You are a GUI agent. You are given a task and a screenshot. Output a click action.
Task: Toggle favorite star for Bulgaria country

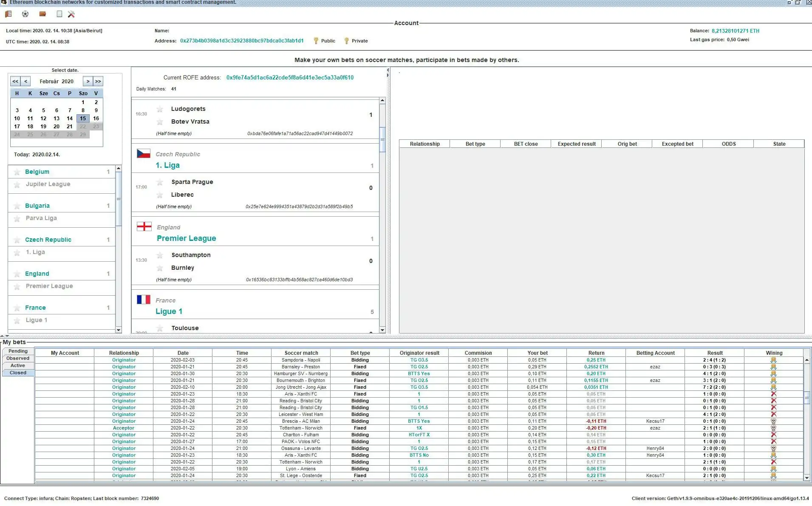tap(17, 206)
